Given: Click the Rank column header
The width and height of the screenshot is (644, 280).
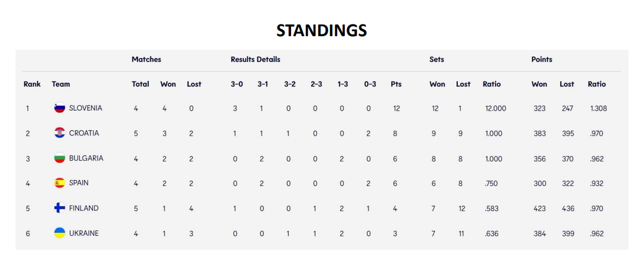Looking at the screenshot, I should 32,84.
